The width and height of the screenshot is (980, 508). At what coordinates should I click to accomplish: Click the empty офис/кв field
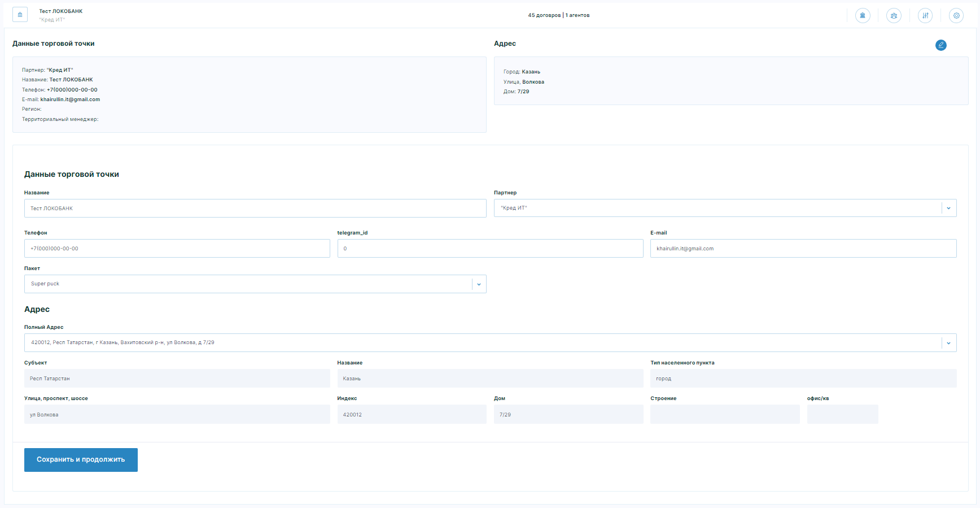point(842,414)
